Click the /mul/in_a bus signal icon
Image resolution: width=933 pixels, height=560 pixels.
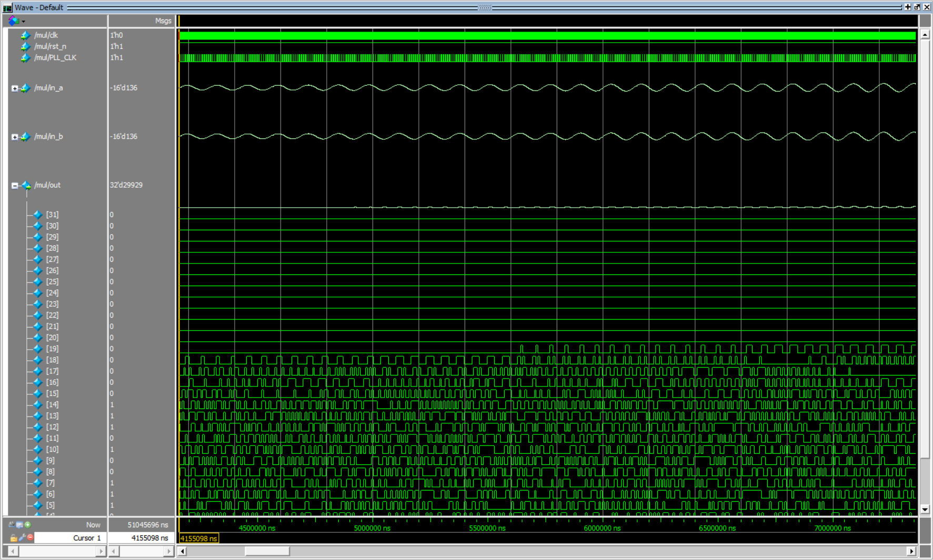(25, 88)
